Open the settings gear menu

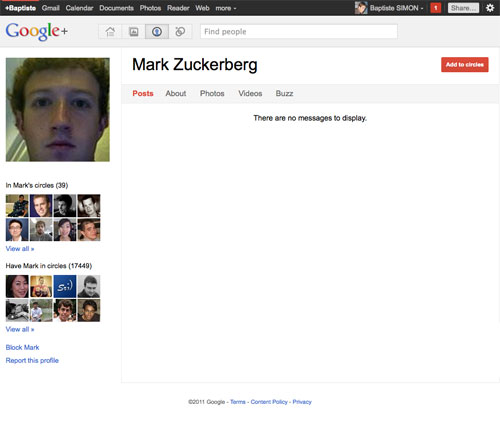coord(490,8)
